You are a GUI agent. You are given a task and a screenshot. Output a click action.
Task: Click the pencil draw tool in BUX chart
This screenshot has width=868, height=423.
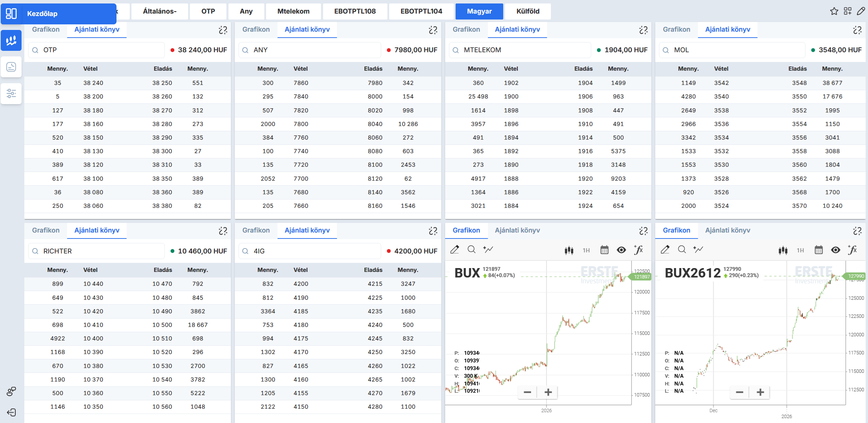455,250
